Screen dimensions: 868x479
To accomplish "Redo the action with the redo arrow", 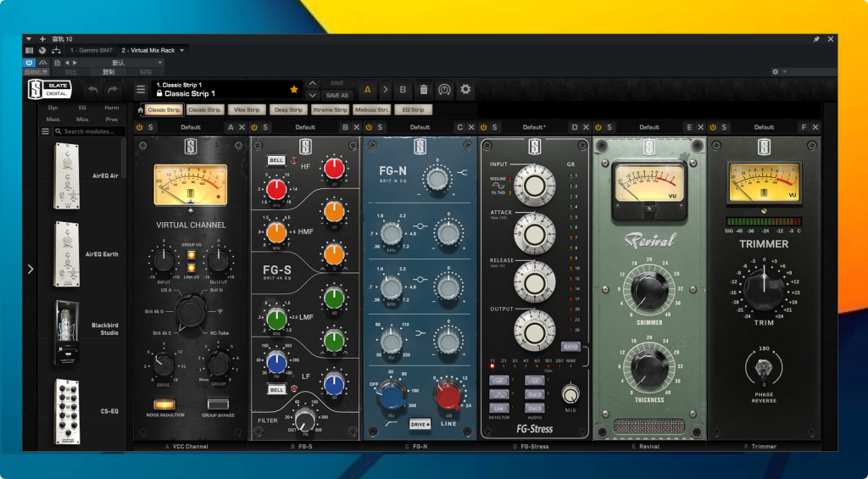I will pos(113,89).
